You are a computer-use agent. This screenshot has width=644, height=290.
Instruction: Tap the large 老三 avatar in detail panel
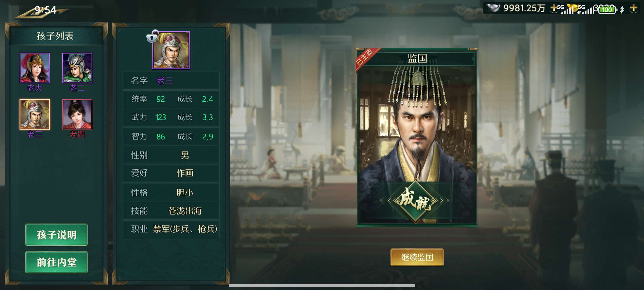[x=171, y=50]
